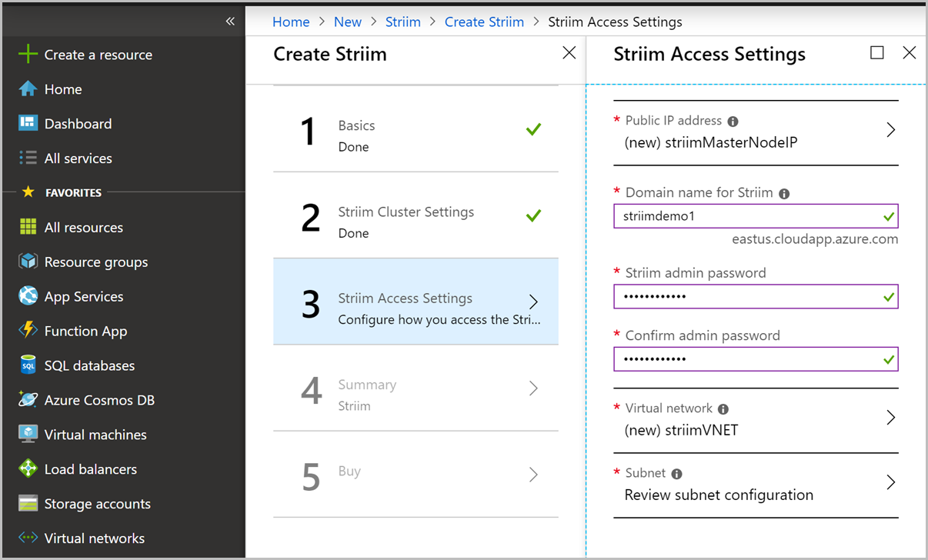Open Dashboard via its sidebar icon

(28, 123)
